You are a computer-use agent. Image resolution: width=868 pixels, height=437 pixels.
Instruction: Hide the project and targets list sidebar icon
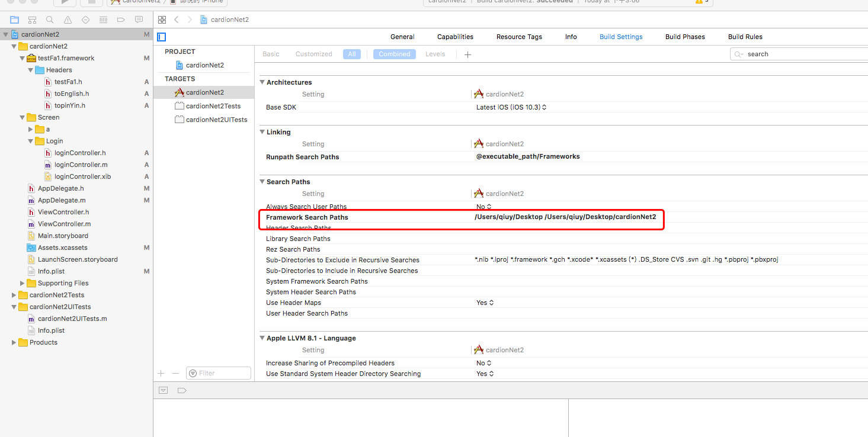click(161, 37)
